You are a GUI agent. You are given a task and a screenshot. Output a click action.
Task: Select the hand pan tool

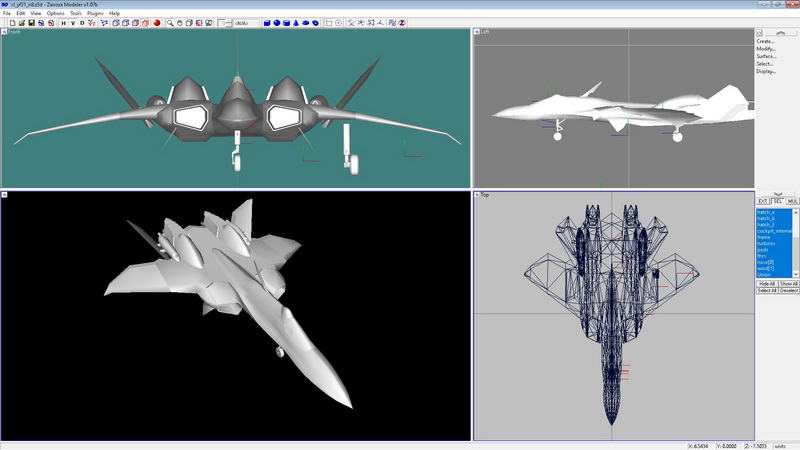(x=180, y=22)
